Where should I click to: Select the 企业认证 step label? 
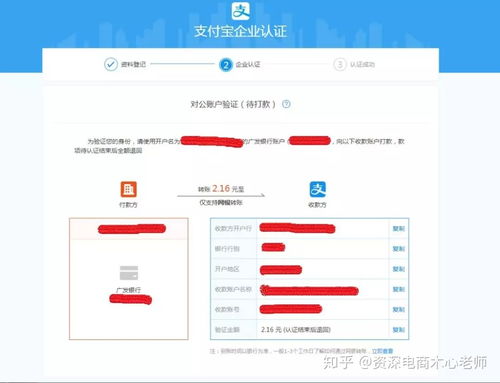pyautogui.click(x=248, y=64)
